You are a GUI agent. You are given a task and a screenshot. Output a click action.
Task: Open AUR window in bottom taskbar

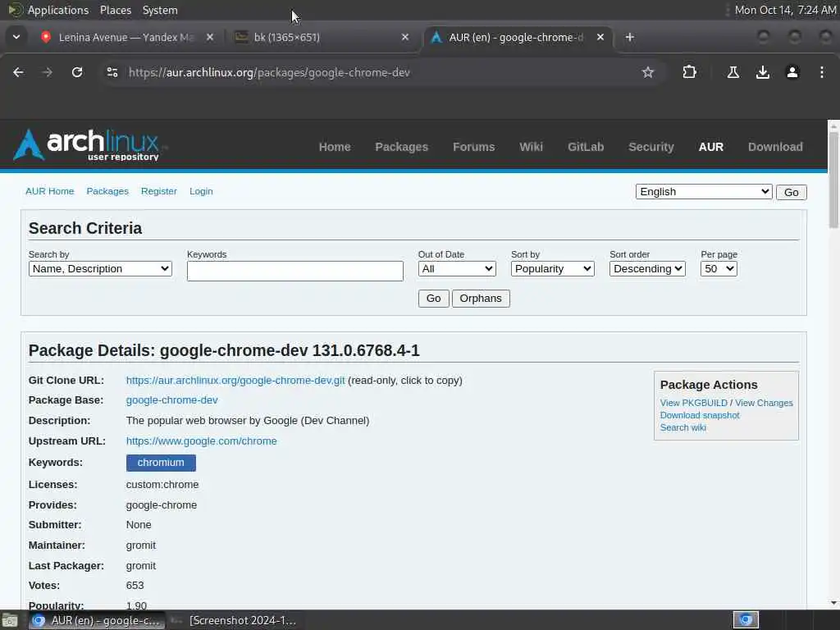tap(97, 620)
